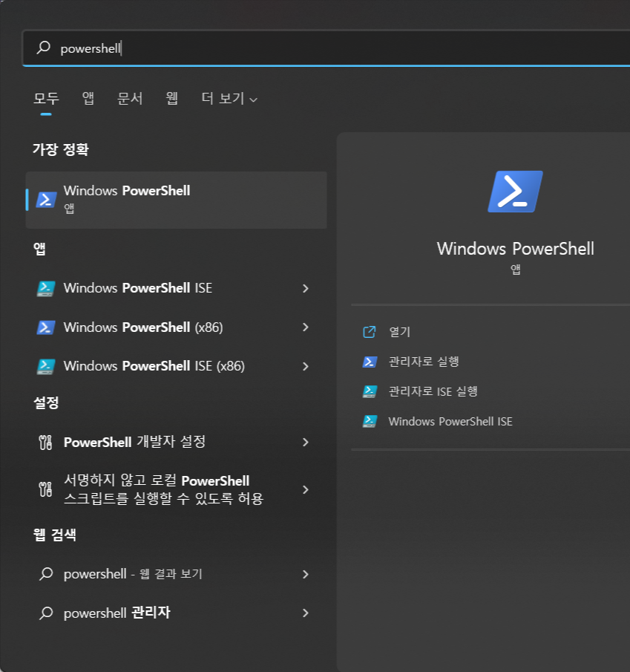The height and width of the screenshot is (672, 630).
Task: Expand the powershell 관리자 chevron
Action: coord(306,613)
